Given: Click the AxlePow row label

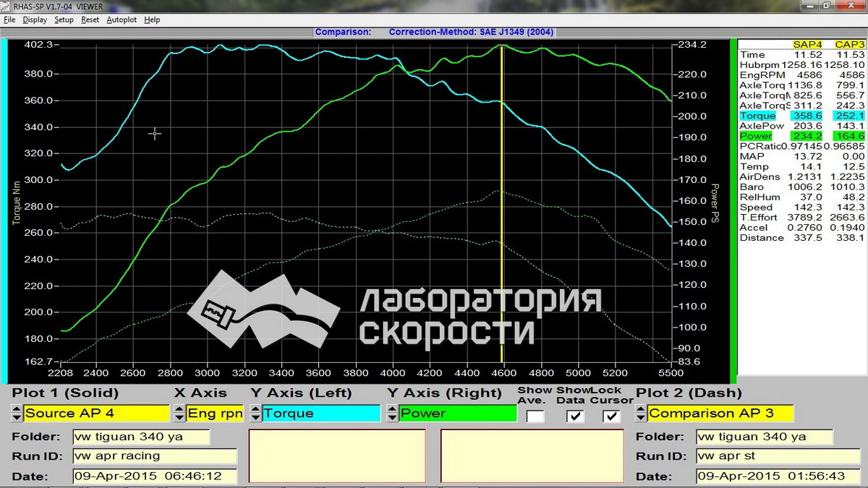Looking at the screenshot, I should tap(760, 126).
